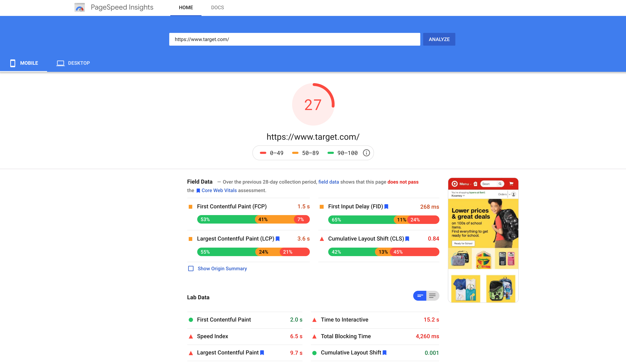
Task: Click the lab Cumulative Layout Shift bookmark icon
Action: click(x=385, y=353)
